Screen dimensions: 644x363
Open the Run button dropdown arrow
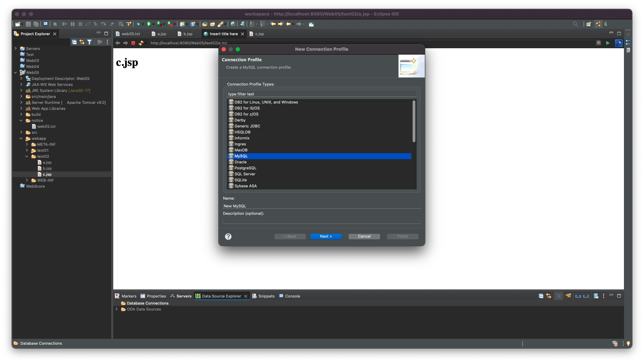(153, 24)
